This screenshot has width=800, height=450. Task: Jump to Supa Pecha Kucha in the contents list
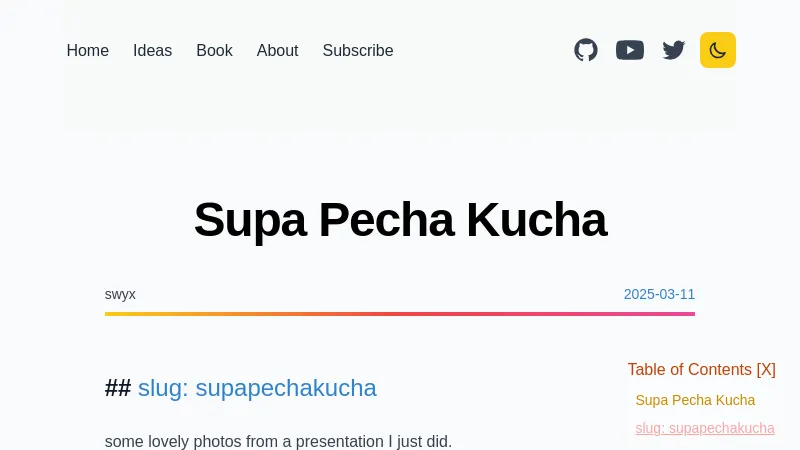[695, 400]
